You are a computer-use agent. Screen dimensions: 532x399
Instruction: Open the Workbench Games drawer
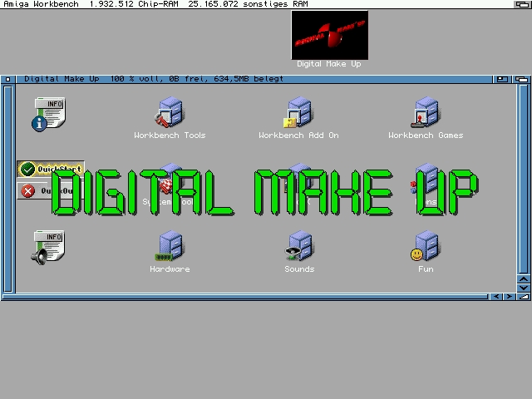click(x=426, y=112)
